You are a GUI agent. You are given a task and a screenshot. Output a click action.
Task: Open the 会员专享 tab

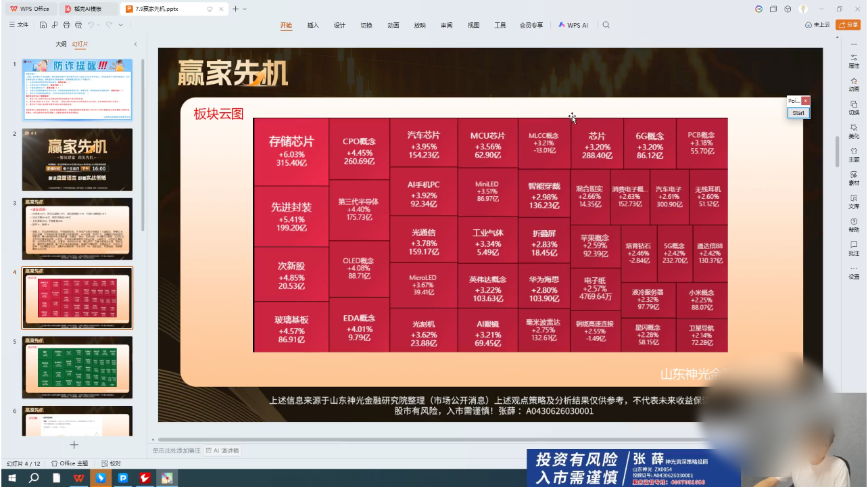(531, 25)
